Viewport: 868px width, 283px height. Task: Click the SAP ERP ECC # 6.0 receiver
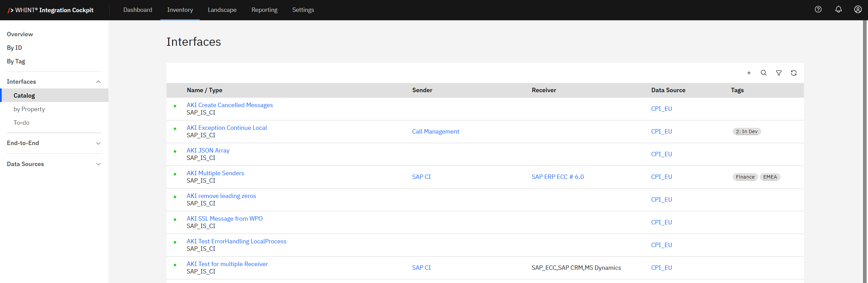(x=557, y=177)
